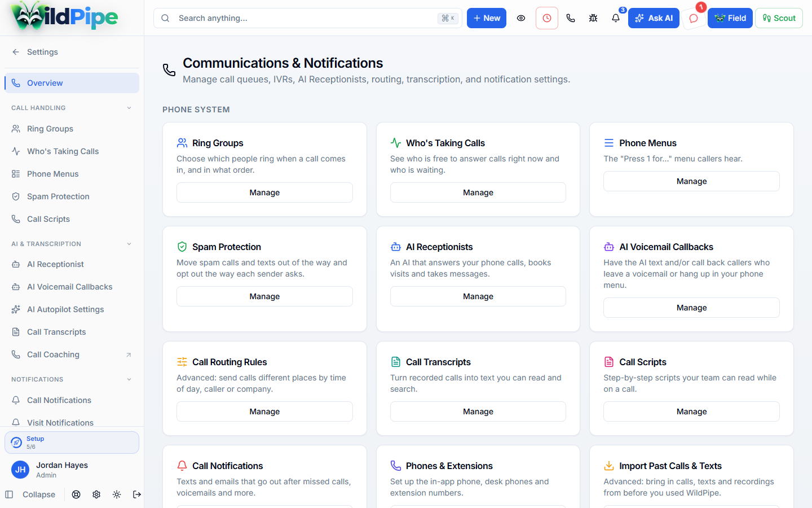The image size is (812, 508).
Task: Click the Scout button
Action: tap(779, 18)
